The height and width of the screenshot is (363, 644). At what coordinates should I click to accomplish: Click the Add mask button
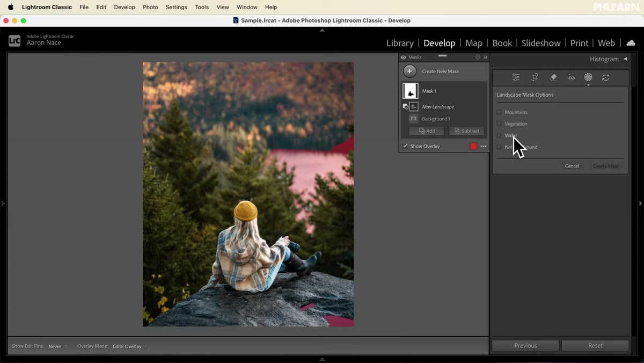(426, 131)
